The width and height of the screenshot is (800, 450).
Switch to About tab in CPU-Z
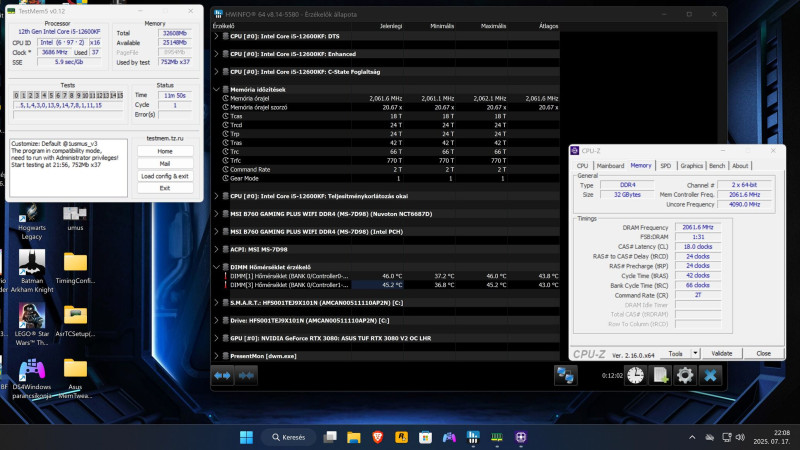pyautogui.click(x=740, y=166)
